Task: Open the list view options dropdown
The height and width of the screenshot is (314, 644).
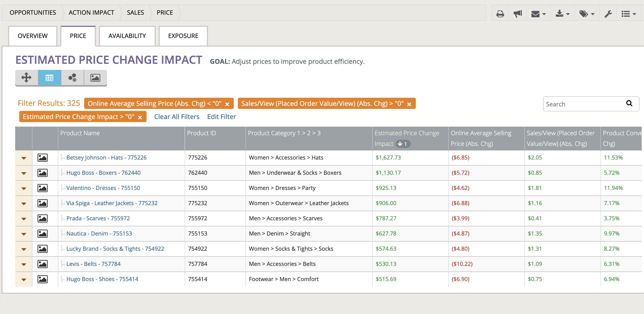Action: [629, 14]
